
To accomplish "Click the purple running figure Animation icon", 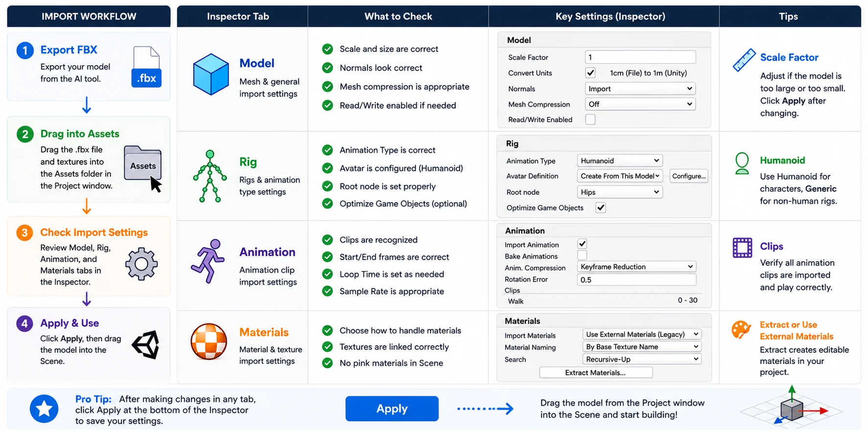I will coord(208,261).
